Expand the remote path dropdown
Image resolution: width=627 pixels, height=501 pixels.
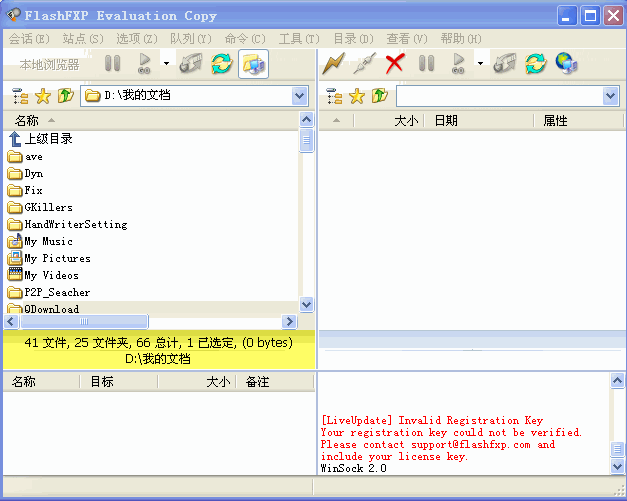point(610,96)
